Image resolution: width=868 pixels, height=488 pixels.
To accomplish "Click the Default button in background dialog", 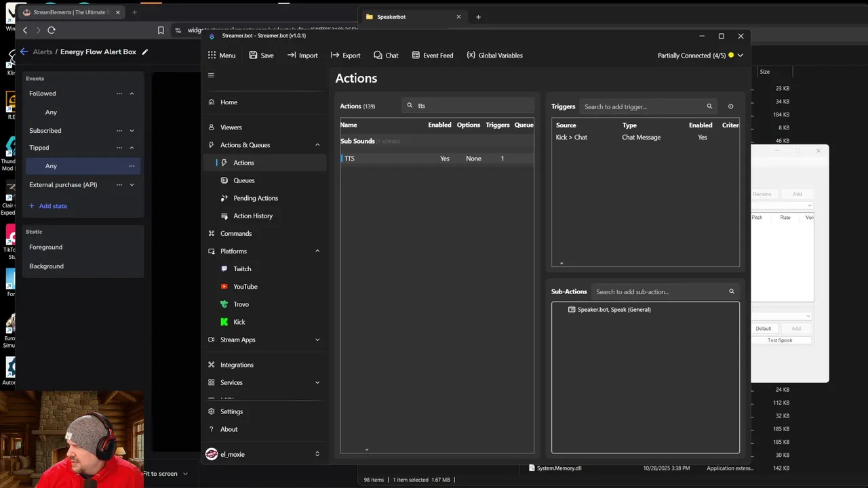I will click(764, 329).
